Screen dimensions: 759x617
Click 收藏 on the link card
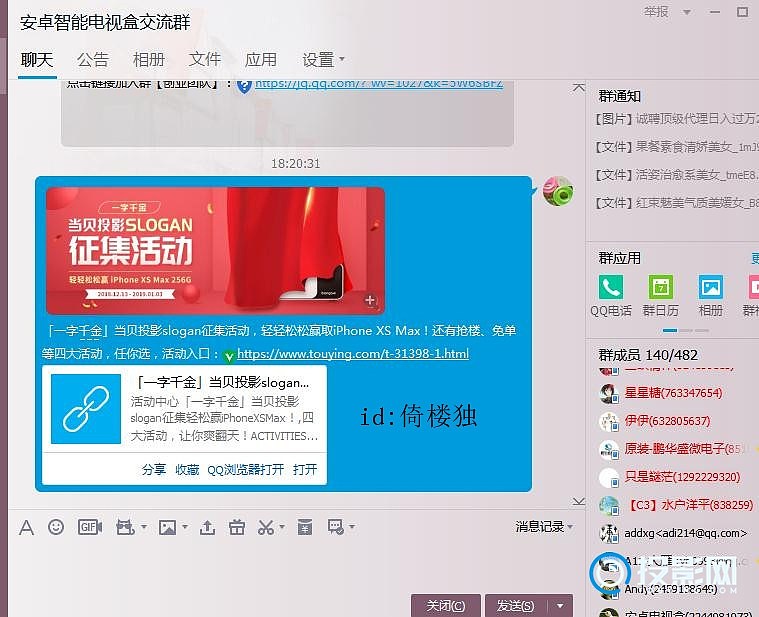click(x=187, y=469)
